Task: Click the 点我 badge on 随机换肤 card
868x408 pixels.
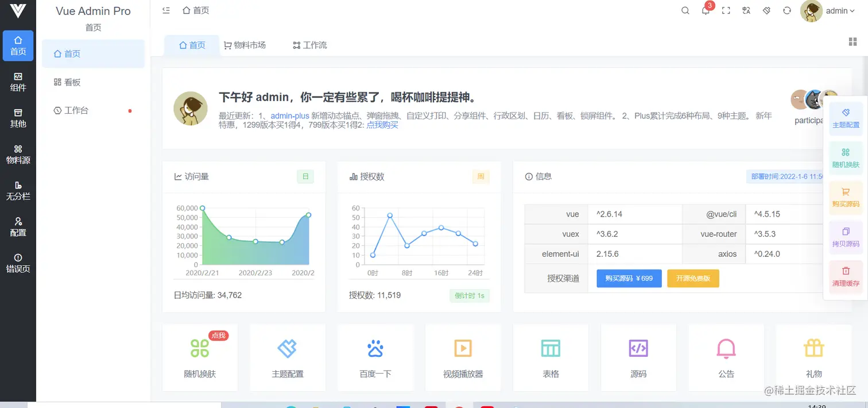Action: (x=218, y=336)
